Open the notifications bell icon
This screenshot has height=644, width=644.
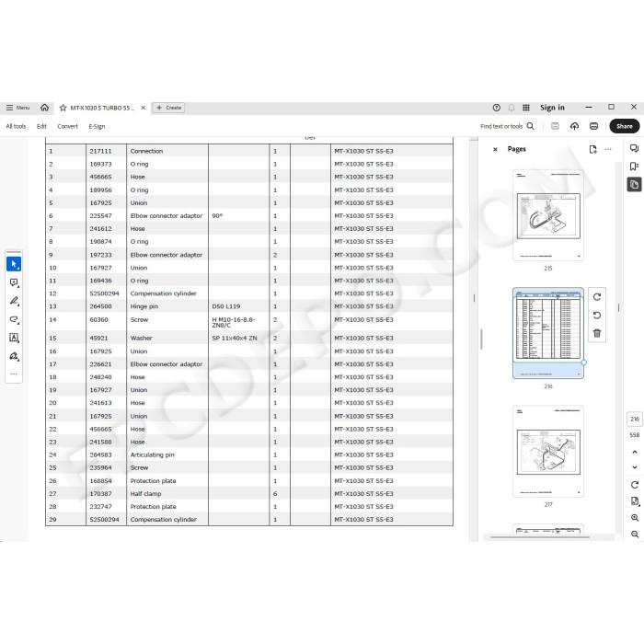click(512, 108)
